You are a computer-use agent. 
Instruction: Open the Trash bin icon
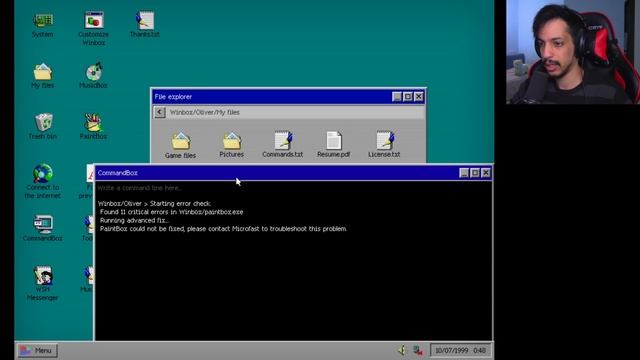[x=42, y=127]
